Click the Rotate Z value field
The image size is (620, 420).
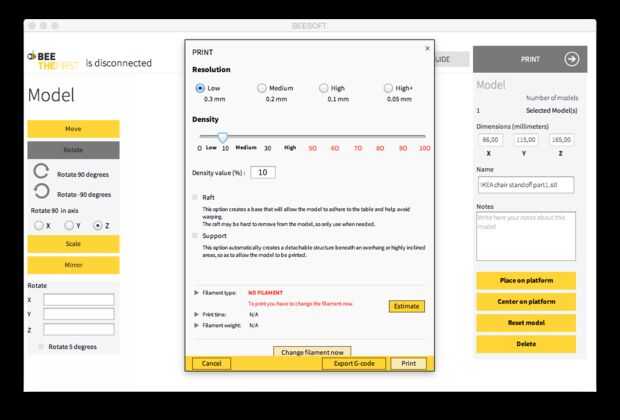click(79, 329)
